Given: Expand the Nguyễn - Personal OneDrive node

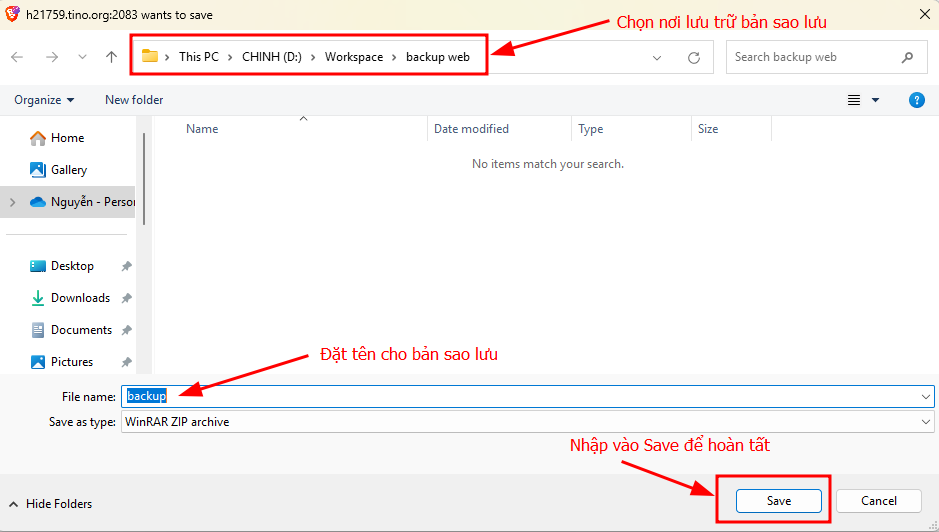Looking at the screenshot, I should (13, 202).
